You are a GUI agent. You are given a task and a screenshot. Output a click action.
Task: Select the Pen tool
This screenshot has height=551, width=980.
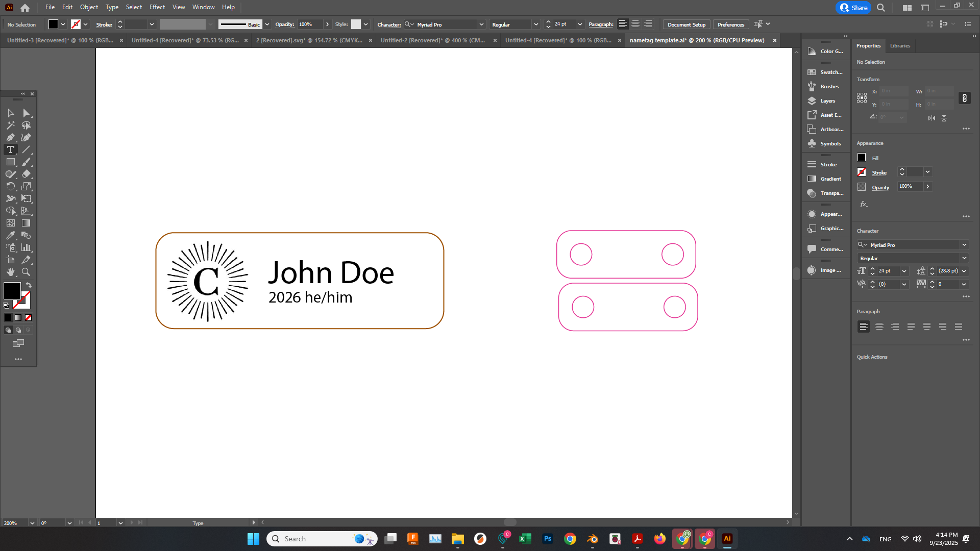[x=10, y=137]
